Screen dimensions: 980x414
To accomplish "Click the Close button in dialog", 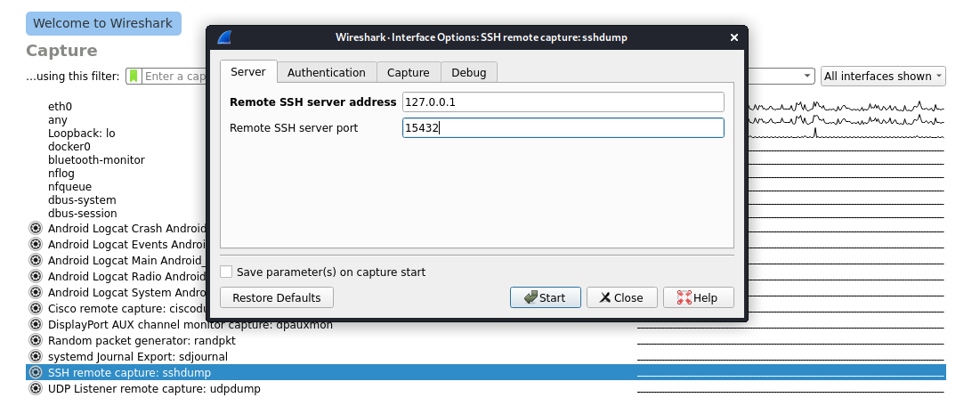I will coord(622,297).
